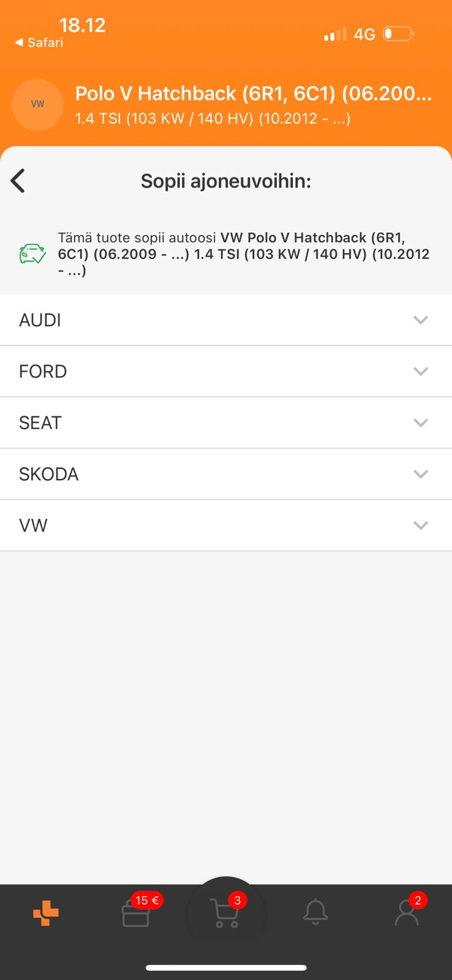The height and width of the screenshot is (980, 452).
Task: Tap the VW brand circle logo
Action: pyautogui.click(x=37, y=104)
